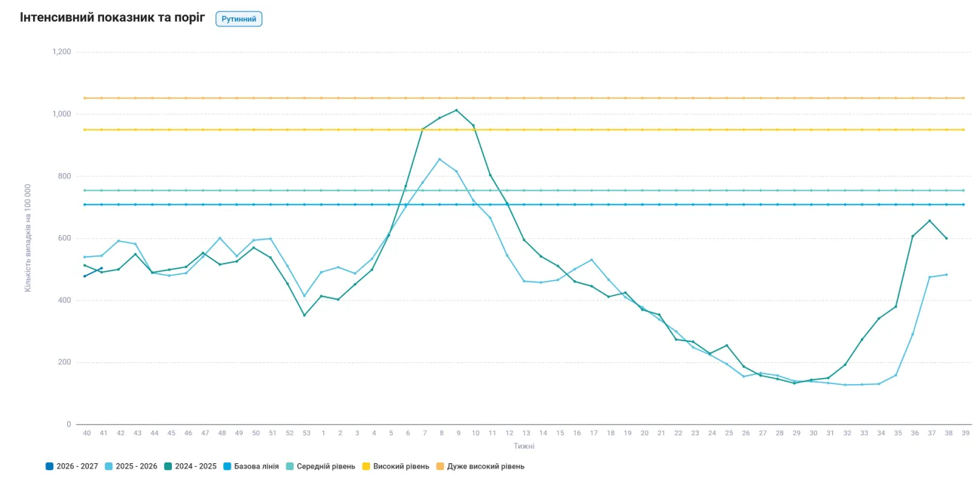This screenshot has height=485, width=980.
Task: Toggle the 2024 - 2025 legend entry
Action: (x=191, y=466)
